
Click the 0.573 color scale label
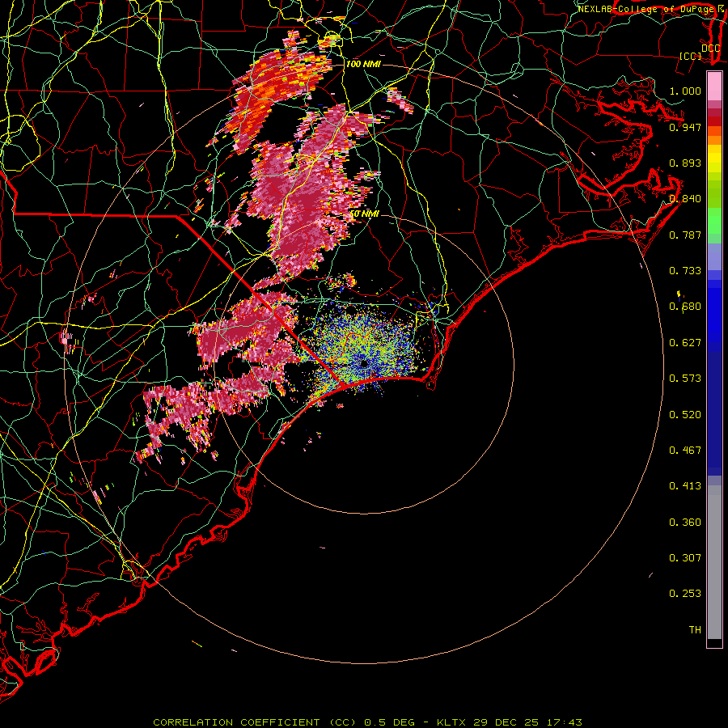coord(685,379)
